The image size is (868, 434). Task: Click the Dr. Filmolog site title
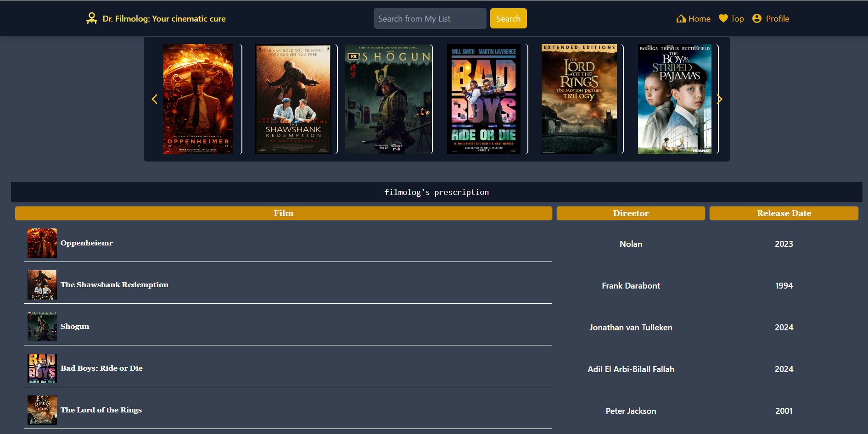pyautogui.click(x=164, y=19)
